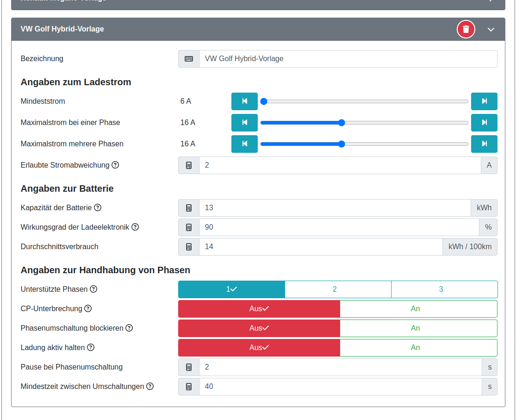516x420 pixels.
Task: Click calculator icon beside Pause bei Phasenumschaltung
Action: 189,367
